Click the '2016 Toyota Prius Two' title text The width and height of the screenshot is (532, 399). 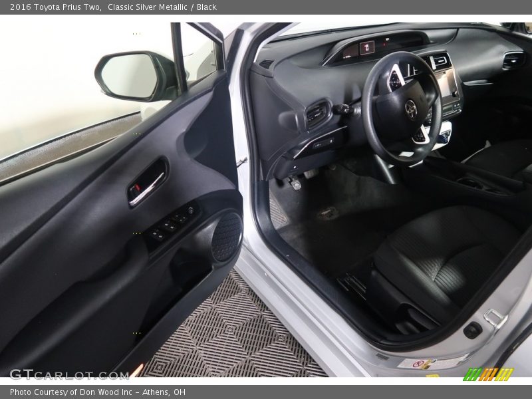click(55, 7)
